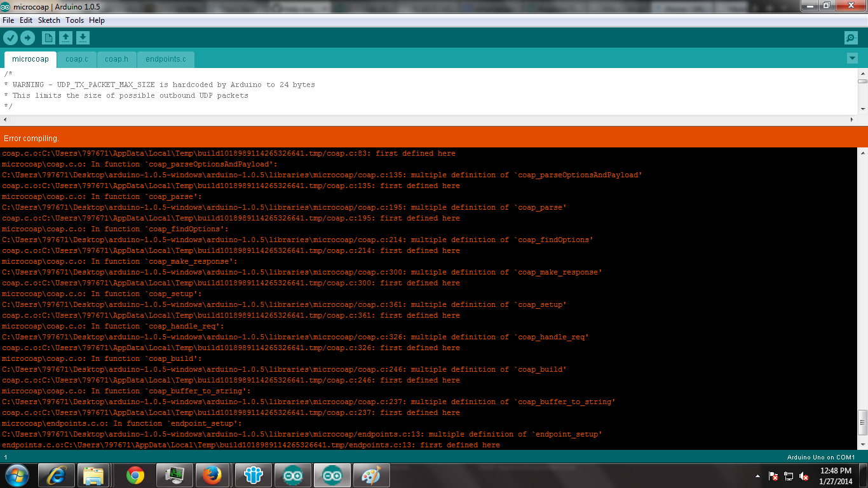Open the Edit menu

coord(26,20)
